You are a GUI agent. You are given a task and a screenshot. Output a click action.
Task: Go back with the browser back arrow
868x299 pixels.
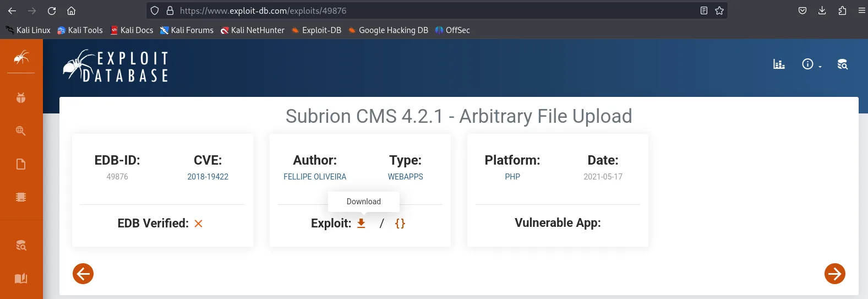tap(12, 10)
